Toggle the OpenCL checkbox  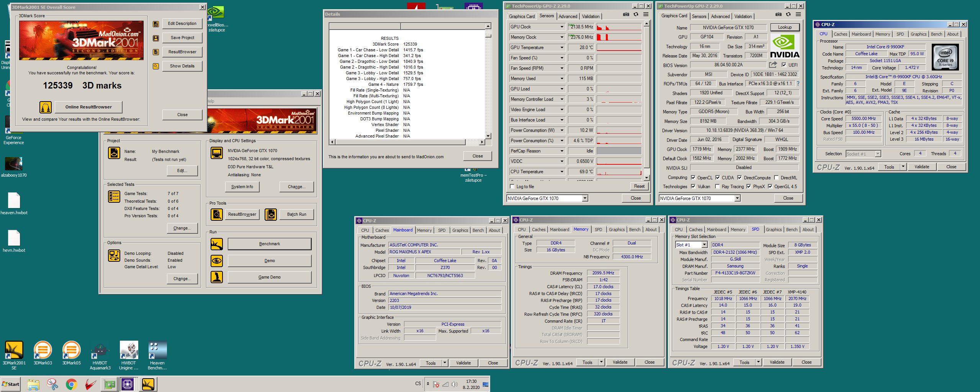point(693,178)
